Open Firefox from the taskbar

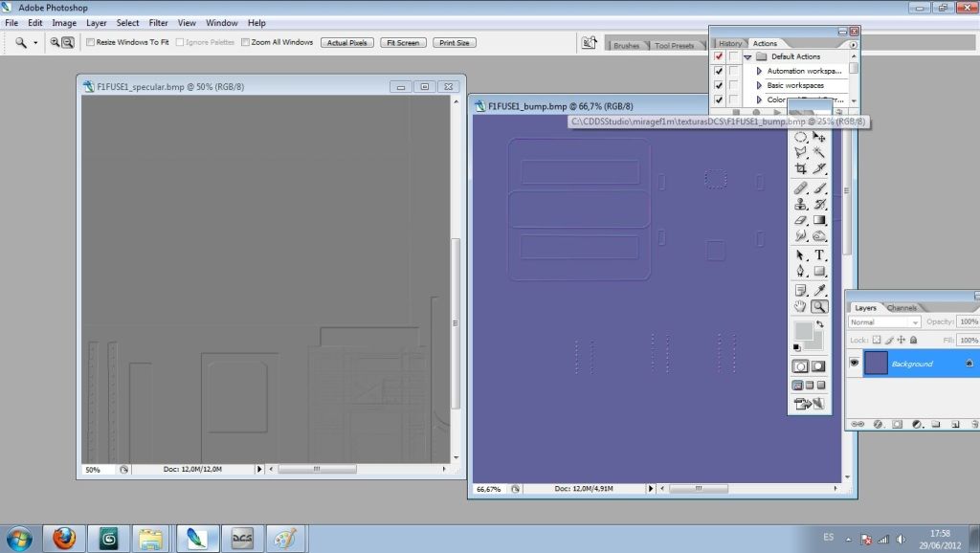64,539
